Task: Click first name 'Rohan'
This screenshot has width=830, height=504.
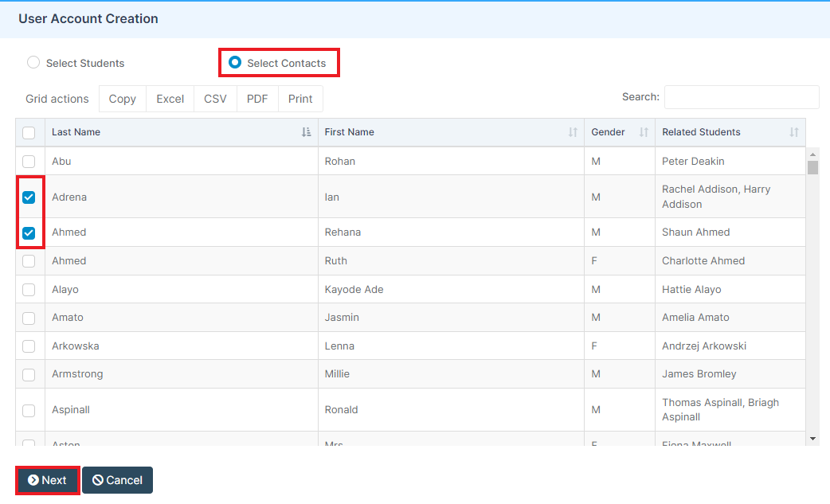Action: (339, 162)
